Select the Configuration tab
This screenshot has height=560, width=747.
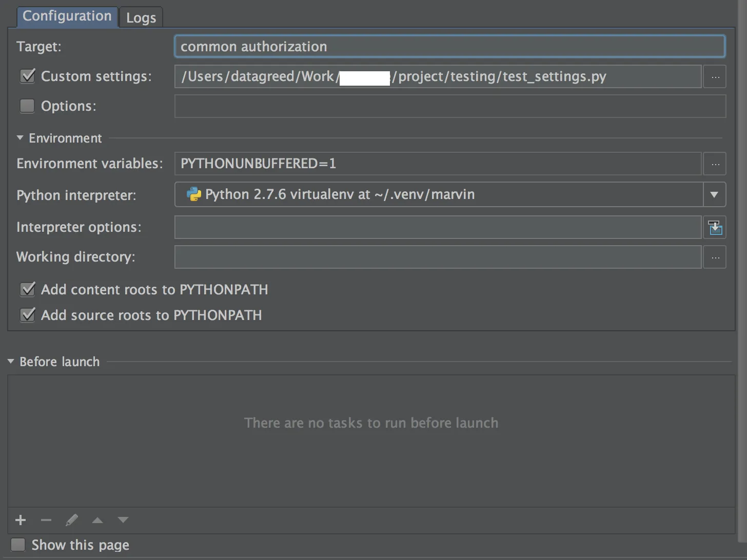[x=67, y=16]
